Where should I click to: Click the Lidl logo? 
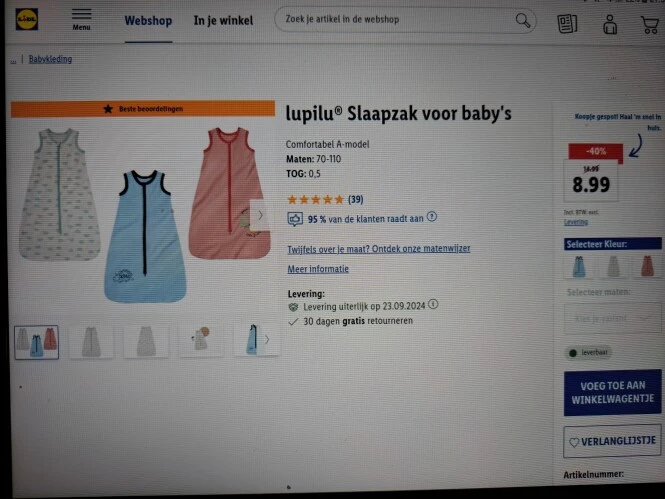[27, 19]
